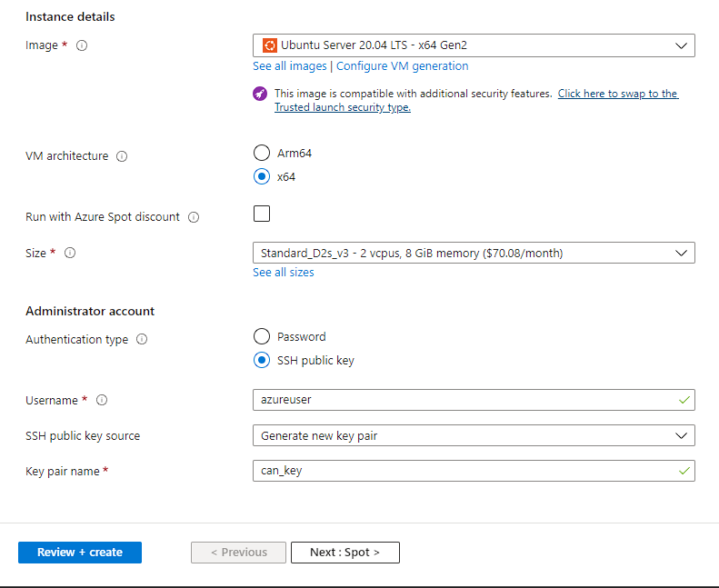719x588 pixels.
Task: Click the Configure VM generation link
Action: tap(403, 66)
